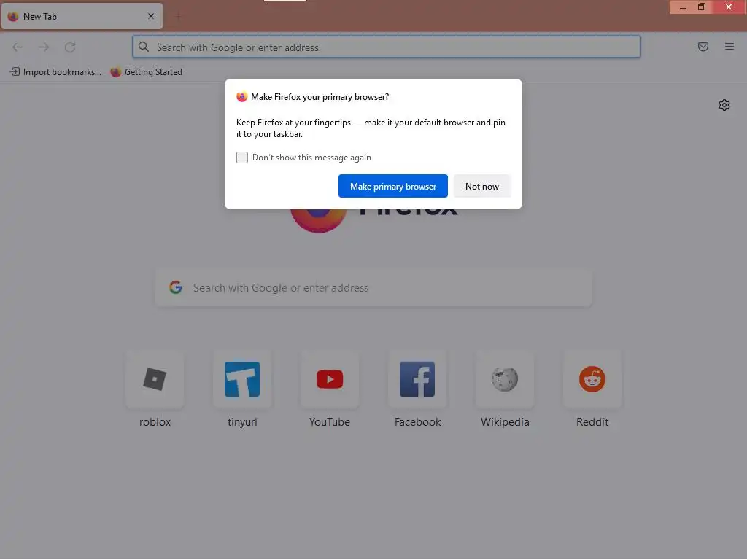The height and width of the screenshot is (560, 747).
Task: Open new tab page settings gear
Action: [724, 105]
